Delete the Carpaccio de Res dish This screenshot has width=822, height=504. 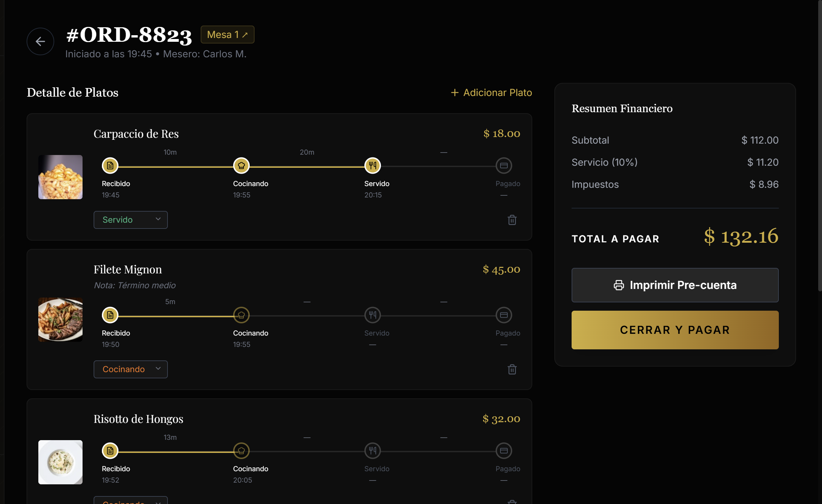point(512,220)
